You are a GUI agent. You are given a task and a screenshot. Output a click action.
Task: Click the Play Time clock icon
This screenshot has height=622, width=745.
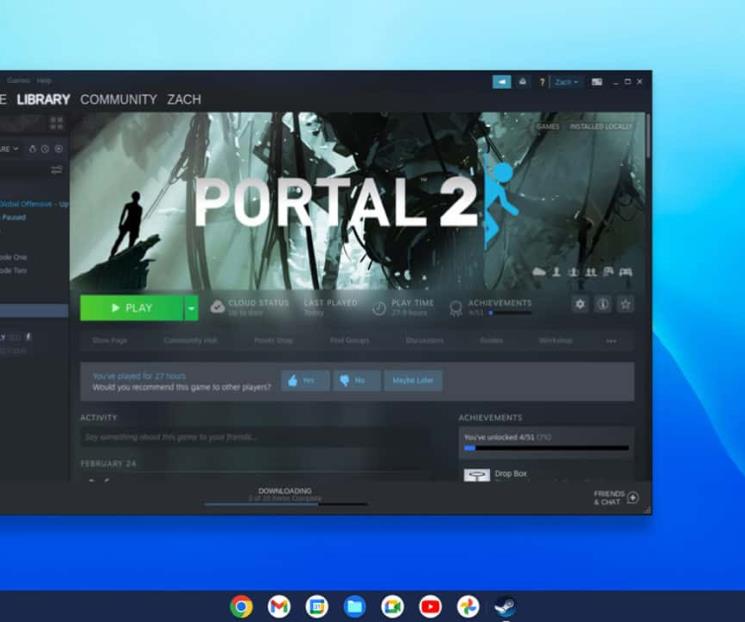(x=379, y=308)
